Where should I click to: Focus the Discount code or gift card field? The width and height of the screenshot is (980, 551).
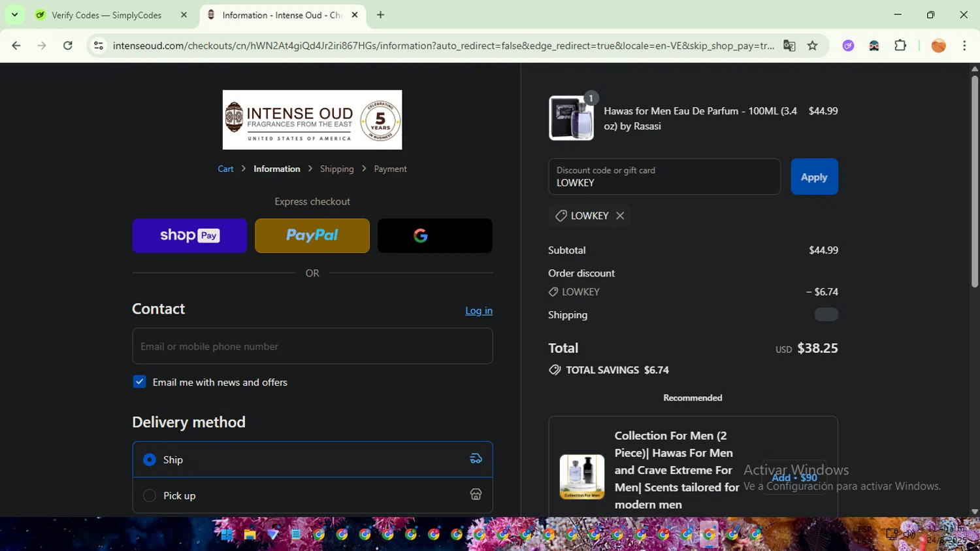pos(664,176)
